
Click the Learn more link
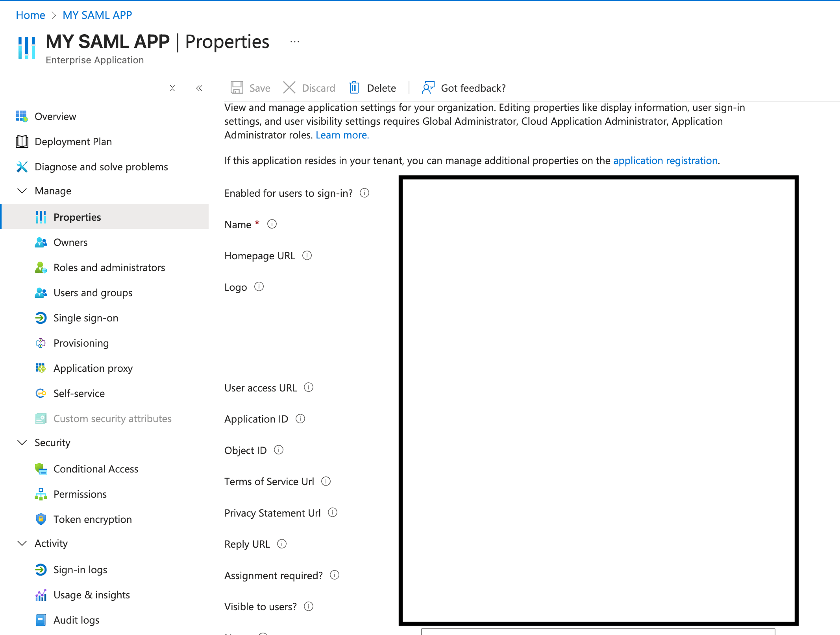tap(342, 135)
